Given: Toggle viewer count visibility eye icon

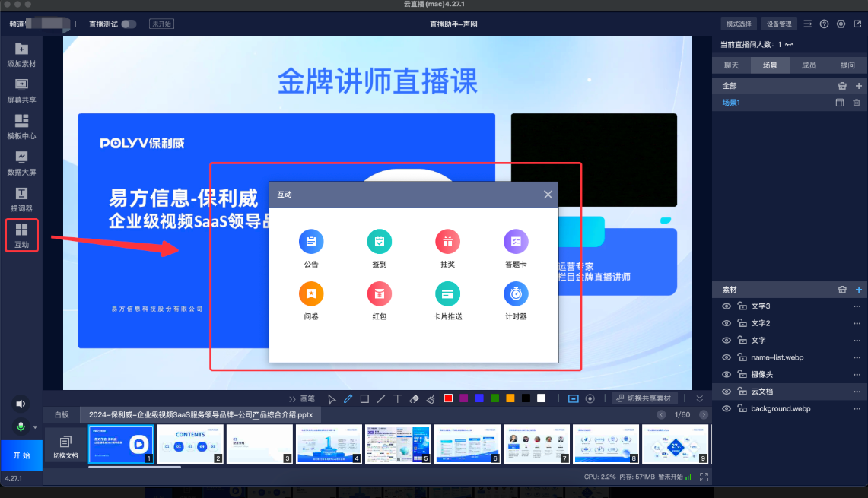Looking at the screenshot, I should coord(790,44).
